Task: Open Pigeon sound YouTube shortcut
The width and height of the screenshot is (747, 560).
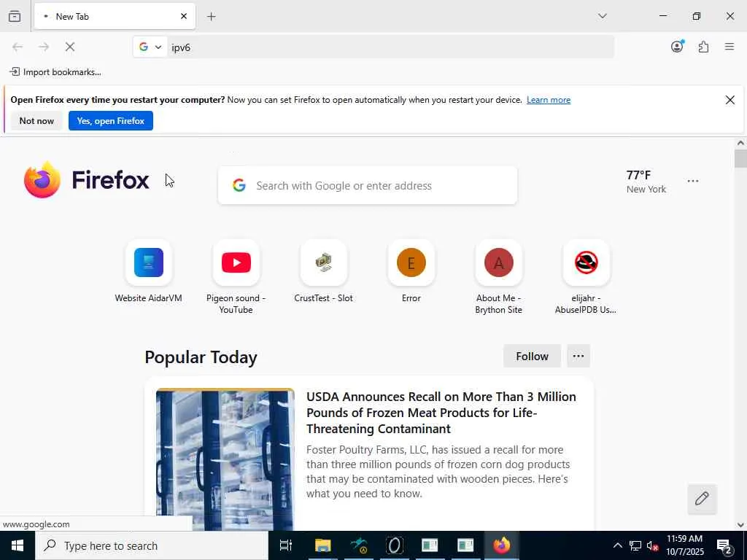Action: 236,278
